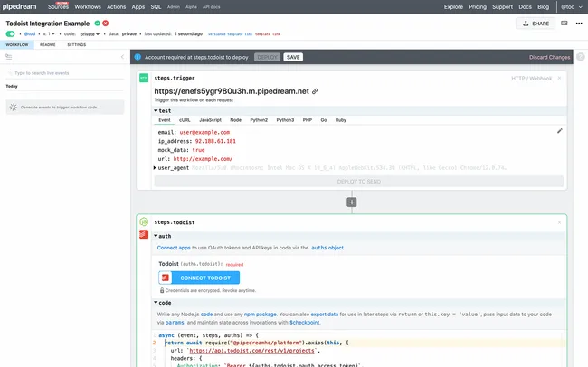The width and height of the screenshot is (588, 367).
Task: Expand the user_agent field
Action: coord(155,168)
